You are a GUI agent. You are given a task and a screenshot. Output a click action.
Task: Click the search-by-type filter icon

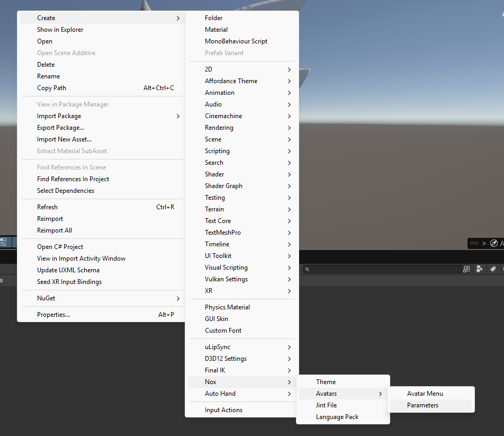pos(480,269)
